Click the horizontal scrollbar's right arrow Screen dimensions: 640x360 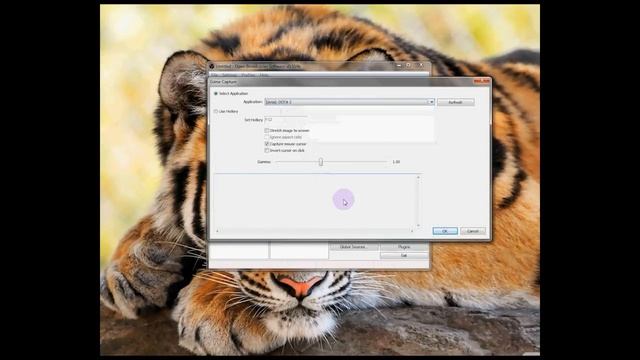[x=411, y=231]
